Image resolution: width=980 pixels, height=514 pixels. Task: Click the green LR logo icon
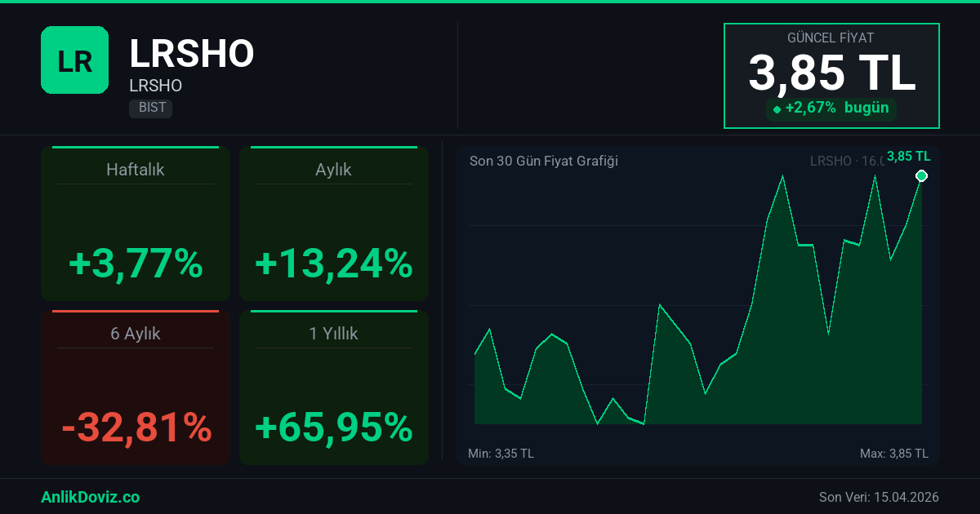(74, 60)
